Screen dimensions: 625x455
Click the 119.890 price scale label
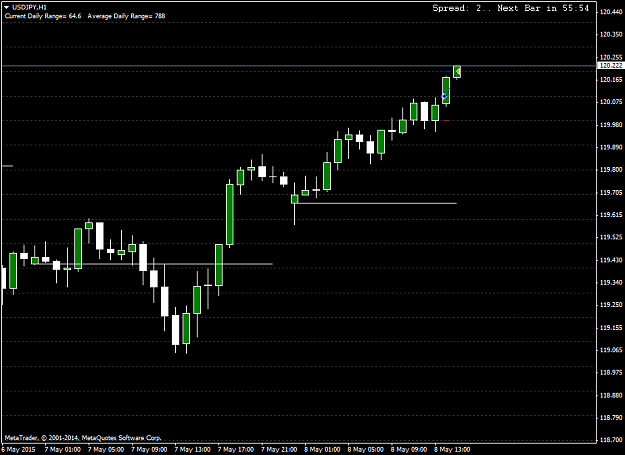[x=611, y=147]
